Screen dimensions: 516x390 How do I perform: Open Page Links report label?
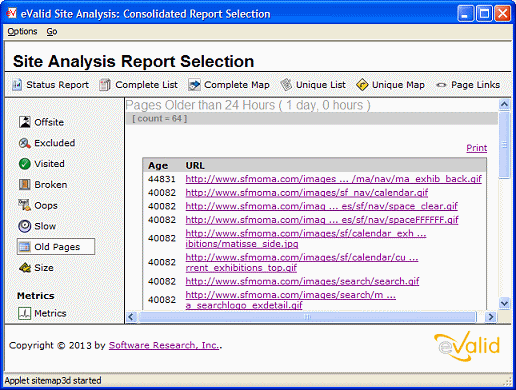pos(475,85)
